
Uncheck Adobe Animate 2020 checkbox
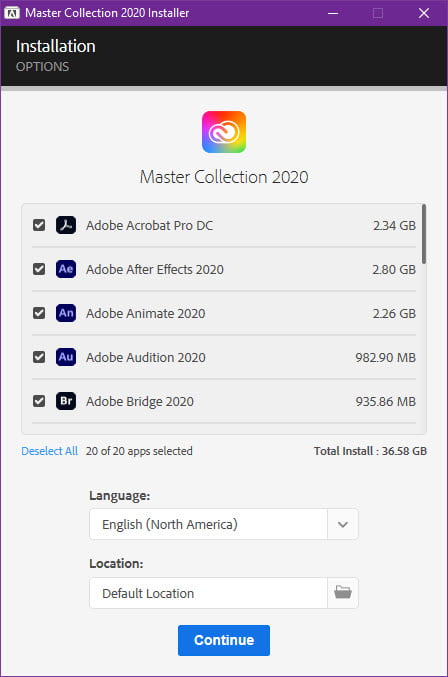pyautogui.click(x=39, y=313)
